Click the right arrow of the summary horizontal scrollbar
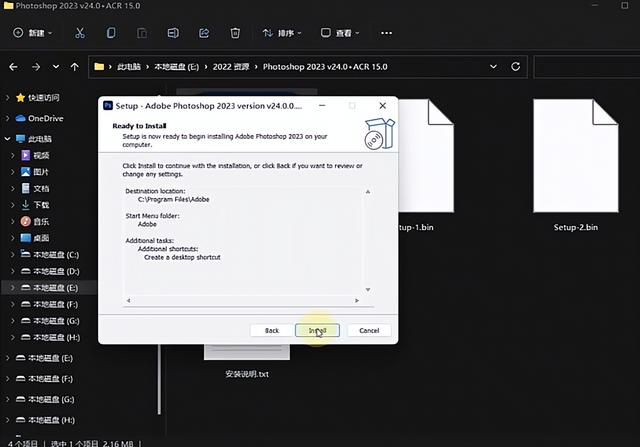This screenshot has height=447, width=640. coord(357,300)
